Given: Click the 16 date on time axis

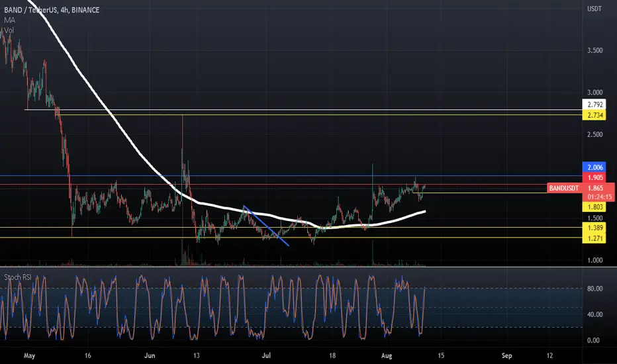Looking at the screenshot, I should [88, 356].
